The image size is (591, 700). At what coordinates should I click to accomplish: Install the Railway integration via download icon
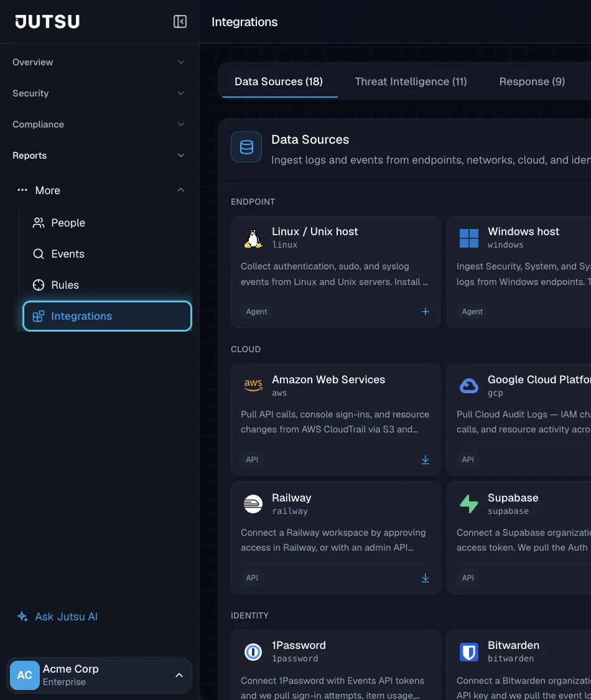(x=426, y=577)
